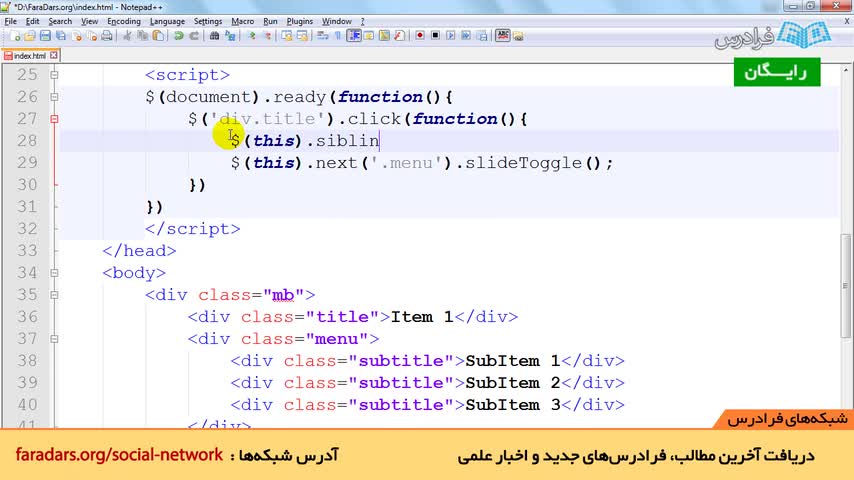This screenshot has width=854, height=480.
Task: Click the scrollbar up arrow
Action: [845, 70]
